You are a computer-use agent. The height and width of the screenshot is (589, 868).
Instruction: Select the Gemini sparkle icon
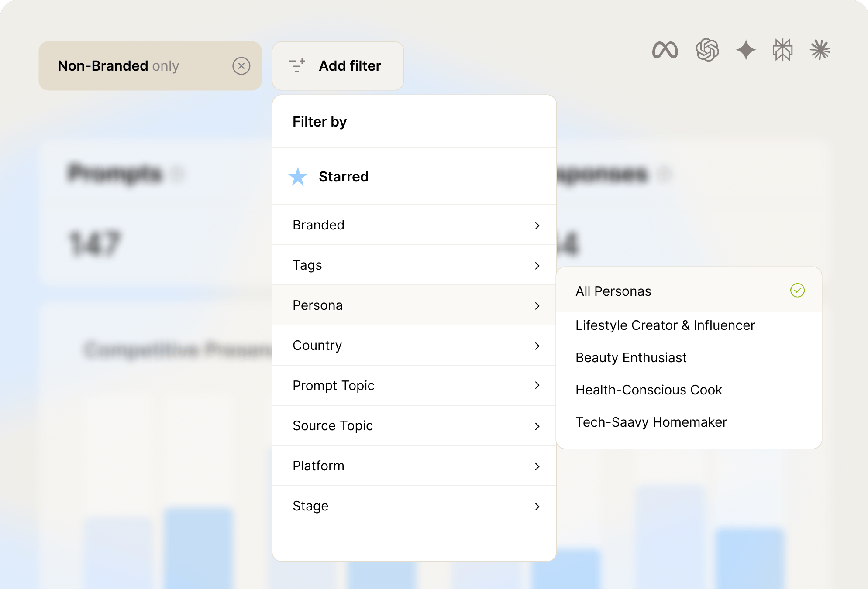pyautogui.click(x=746, y=50)
